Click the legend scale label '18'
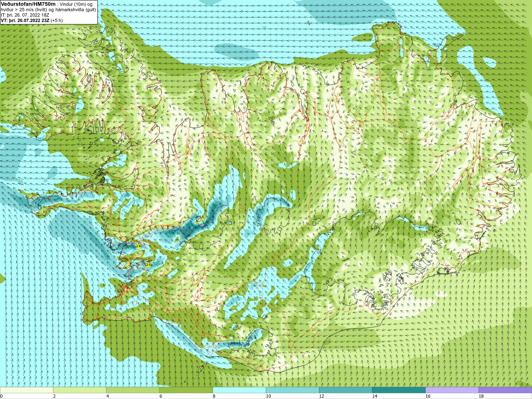The image size is (532, 399). click(x=481, y=396)
